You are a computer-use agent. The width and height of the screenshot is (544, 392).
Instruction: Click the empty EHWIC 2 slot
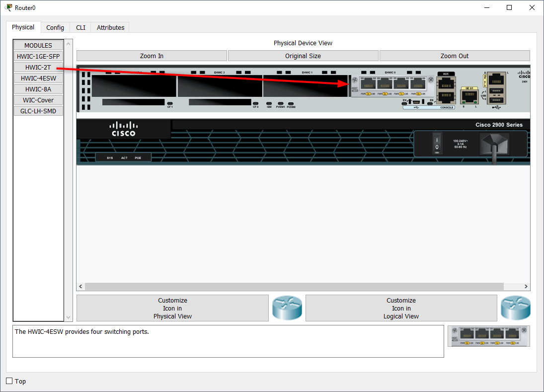[x=220, y=86]
